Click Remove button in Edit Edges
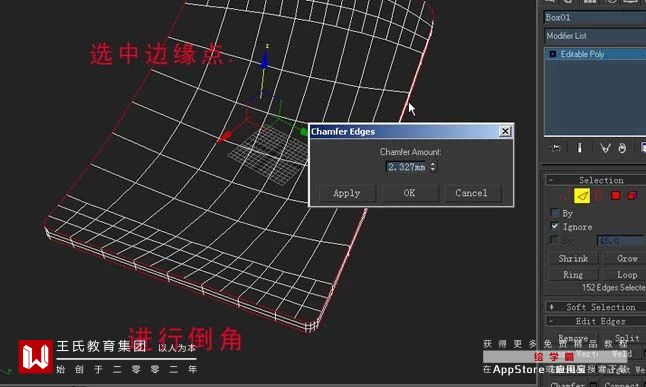This screenshot has height=387, width=646. click(573, 338)
